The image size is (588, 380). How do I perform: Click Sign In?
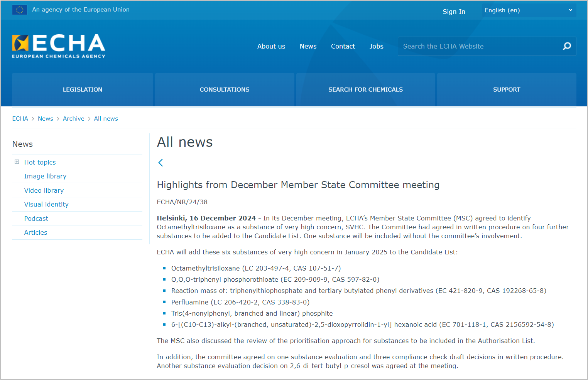coord(454,12)
